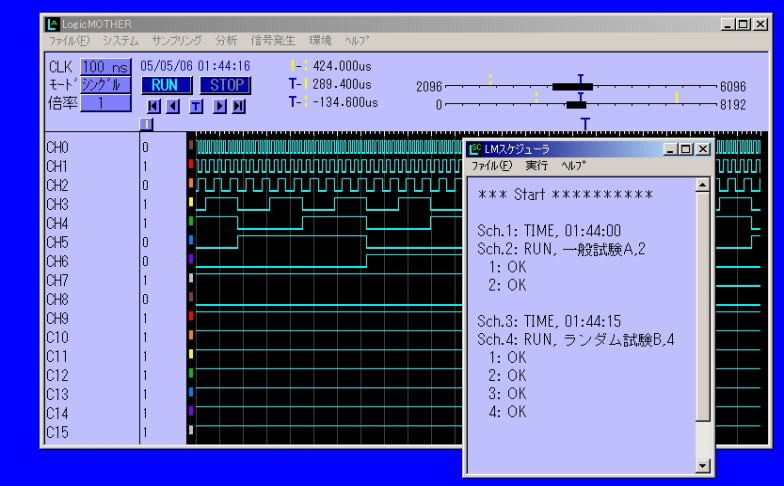The width and height of the screenshot is (784, 486).
Task: Step waveform one position right
Action: 220,106
